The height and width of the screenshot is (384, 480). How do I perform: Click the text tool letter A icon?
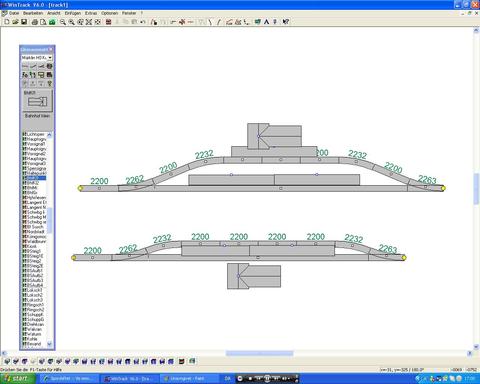tap(266, 22)
